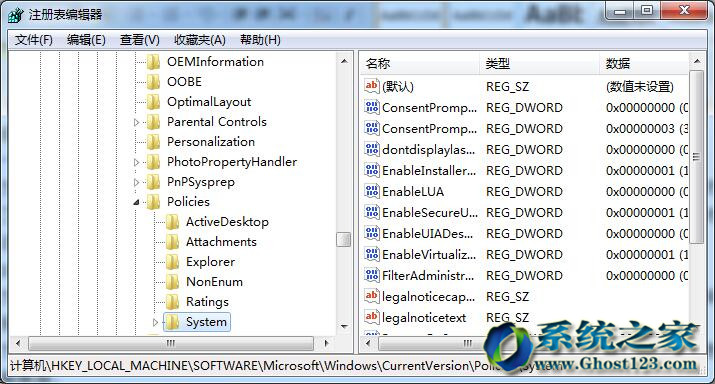This screenshot has width=715, height=384.
Task: Select the Attachments tree key
Action: click(221, 242)
